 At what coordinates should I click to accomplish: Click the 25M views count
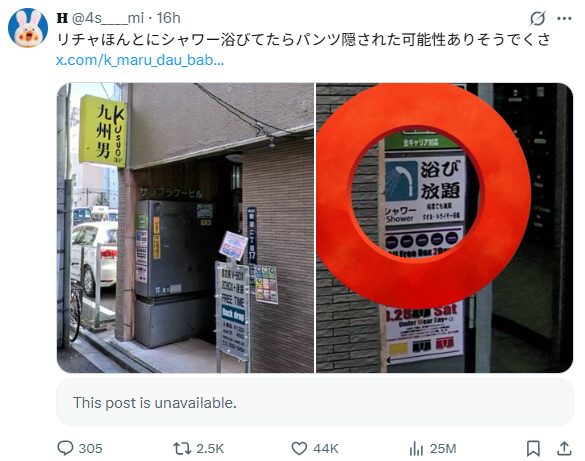click(443, 448)
